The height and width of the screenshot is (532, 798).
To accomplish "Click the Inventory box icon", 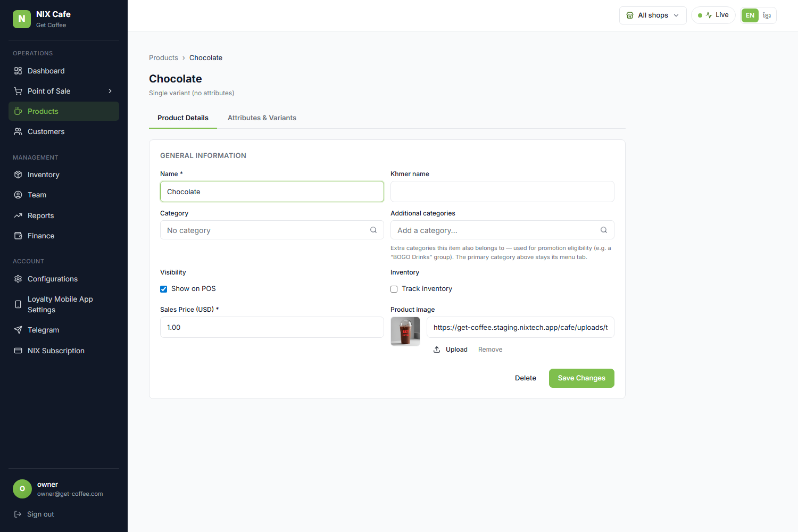I will [x=18, y=174].
